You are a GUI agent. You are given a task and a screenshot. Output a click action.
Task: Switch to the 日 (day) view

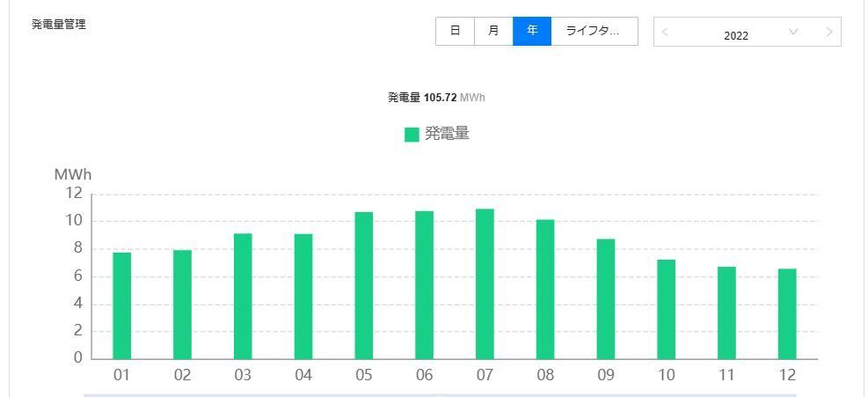tap(455, 31)
